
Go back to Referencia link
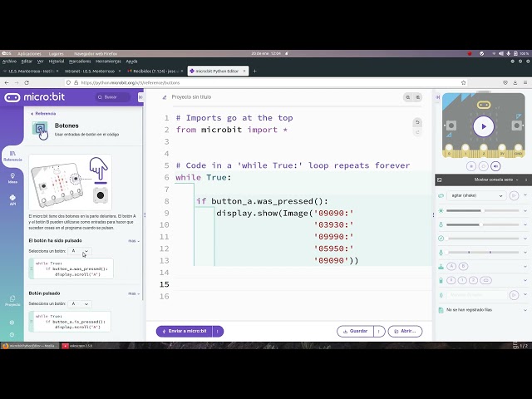coord(43,114)
